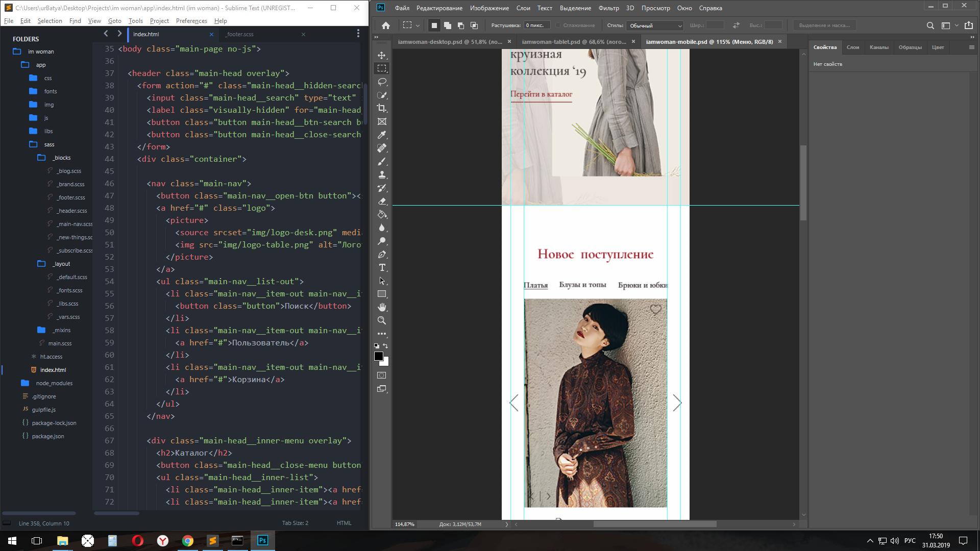Open Chrome from Windows taskbar
980x551 pixels.
pos(188,541)
